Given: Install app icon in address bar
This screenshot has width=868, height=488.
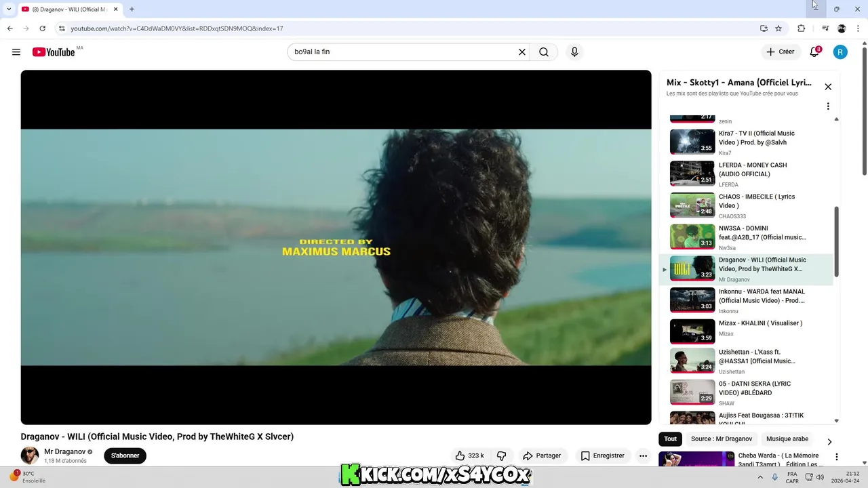Looking at the screenshot, I should coord(764,28).
